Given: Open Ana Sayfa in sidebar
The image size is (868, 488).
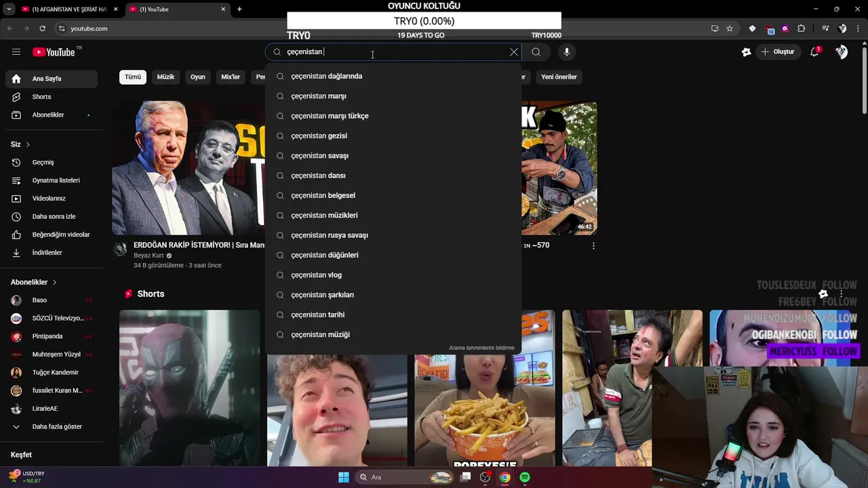Looking at the screenshot, I should click(x=52, y=79).
